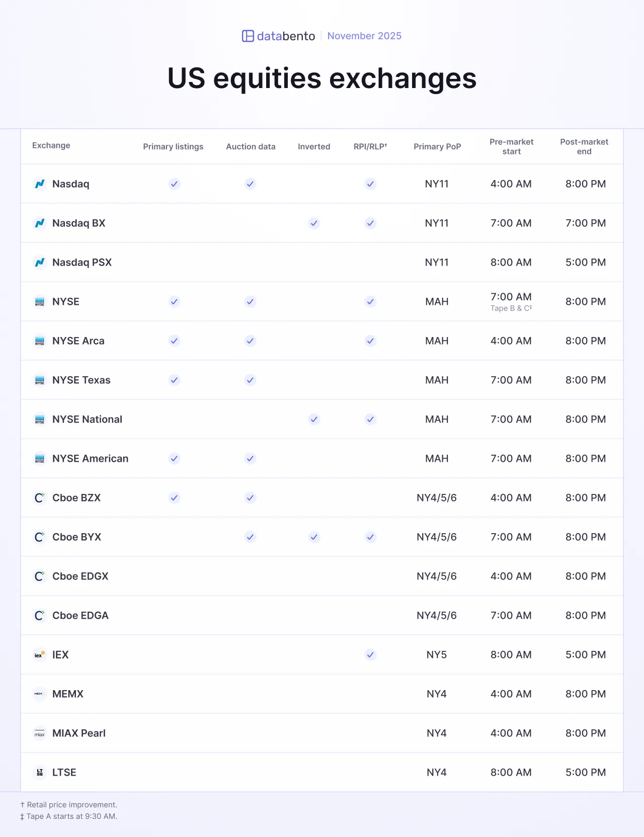Click the LTSE exchange logo
The image size is (644, 837).
pos(40,773)
